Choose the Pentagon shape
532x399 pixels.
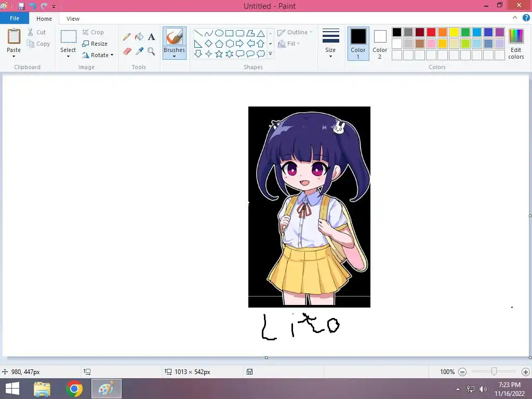(x=219, y=44)
